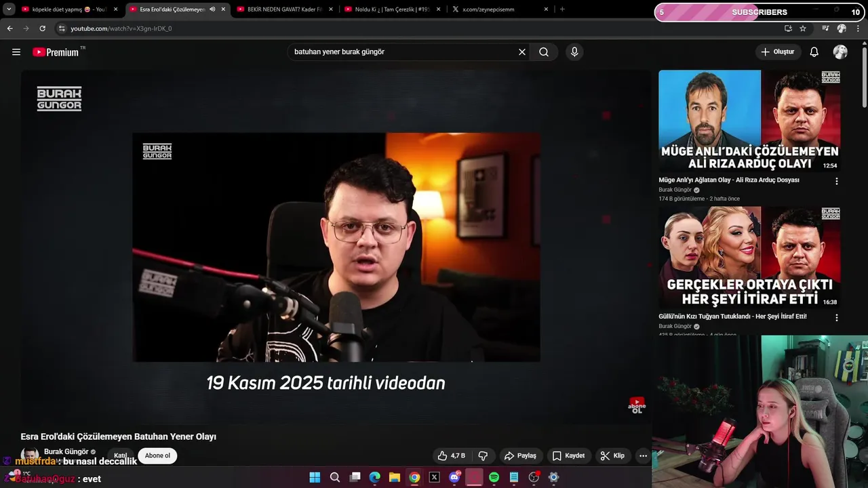Open a new browser tab
Image resolution: width=868 pixels, height=488 pixels.
[x=562, y=9]
